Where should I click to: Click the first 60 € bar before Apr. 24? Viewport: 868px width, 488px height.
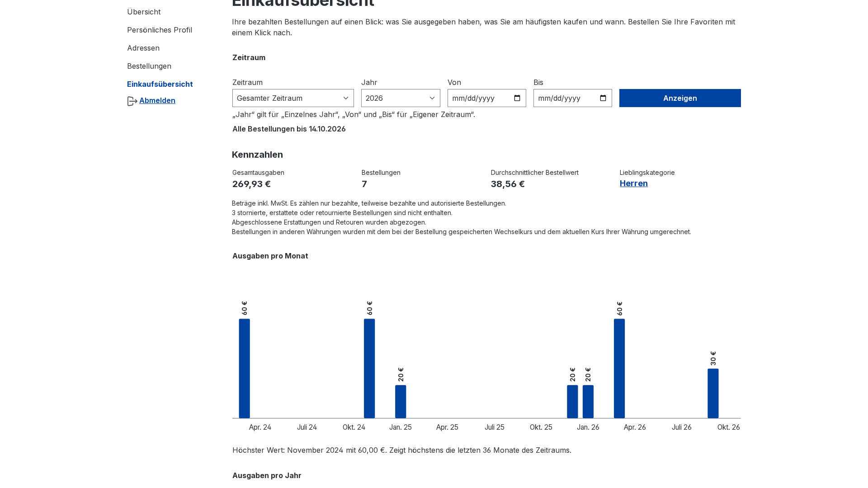tap(244, 368)
